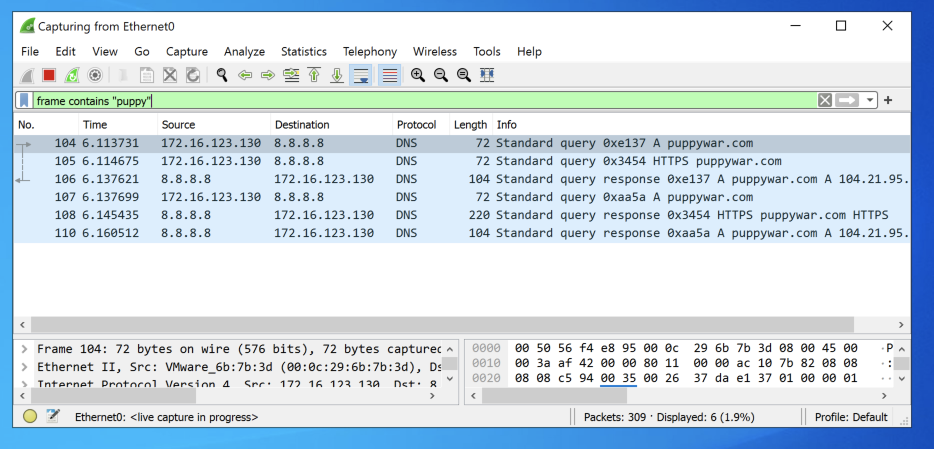Click the Profile: Default status entry

click(x=851, y=417)
